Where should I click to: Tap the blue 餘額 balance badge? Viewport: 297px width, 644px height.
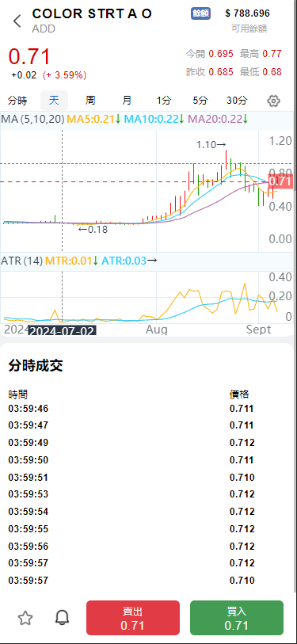[x=201, y=13]
